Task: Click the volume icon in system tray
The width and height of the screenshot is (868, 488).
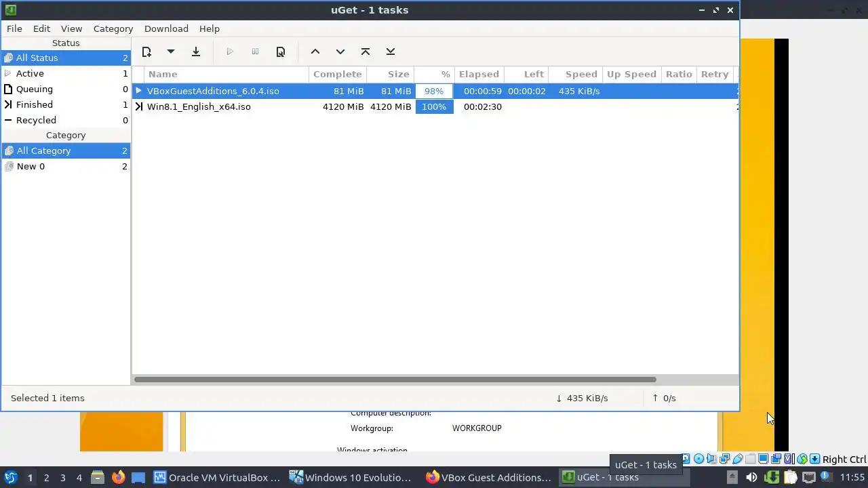Action: tap(751, 477)
